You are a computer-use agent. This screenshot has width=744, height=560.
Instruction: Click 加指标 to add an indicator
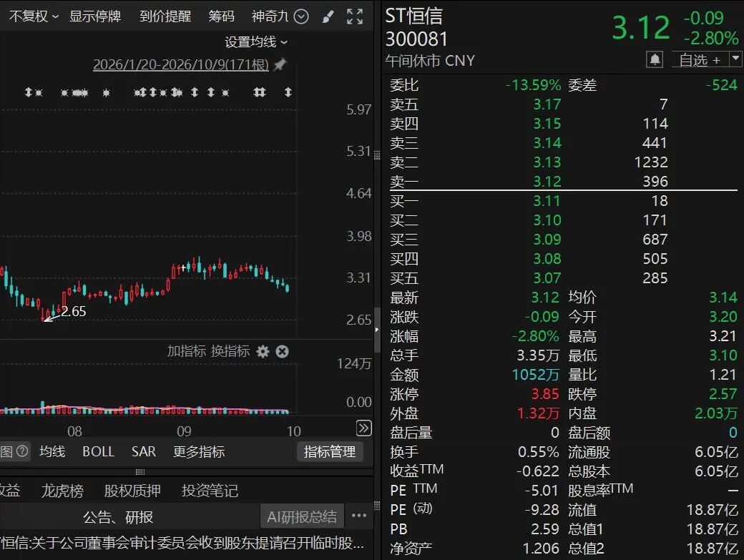pos(186,351)
